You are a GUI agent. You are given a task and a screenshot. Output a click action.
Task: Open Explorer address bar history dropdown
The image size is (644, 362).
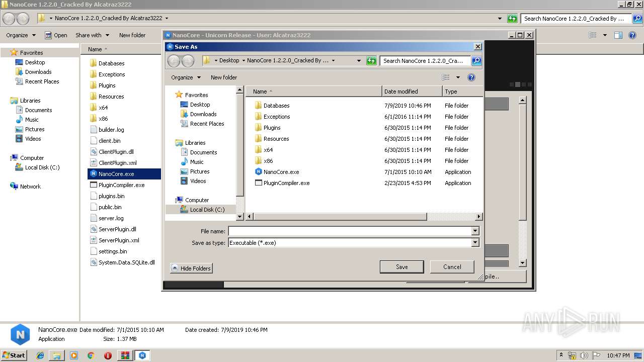(x=500, y=19)
